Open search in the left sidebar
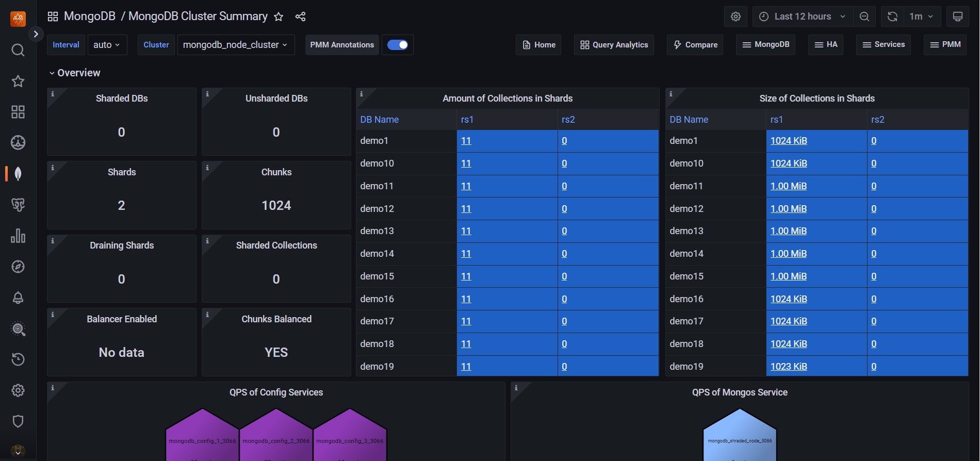 pyautogui.click(x=18, y=50)
